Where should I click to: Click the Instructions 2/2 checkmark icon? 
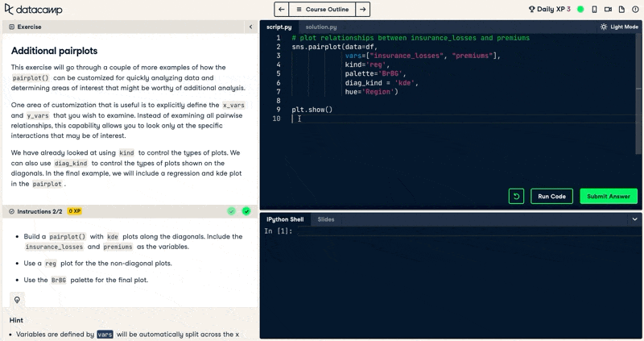(x=11, y=211)
